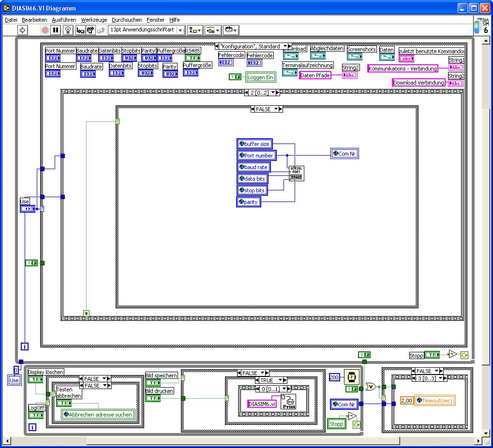Click the horizontal scrollbar at the bottom

point(241,440)
